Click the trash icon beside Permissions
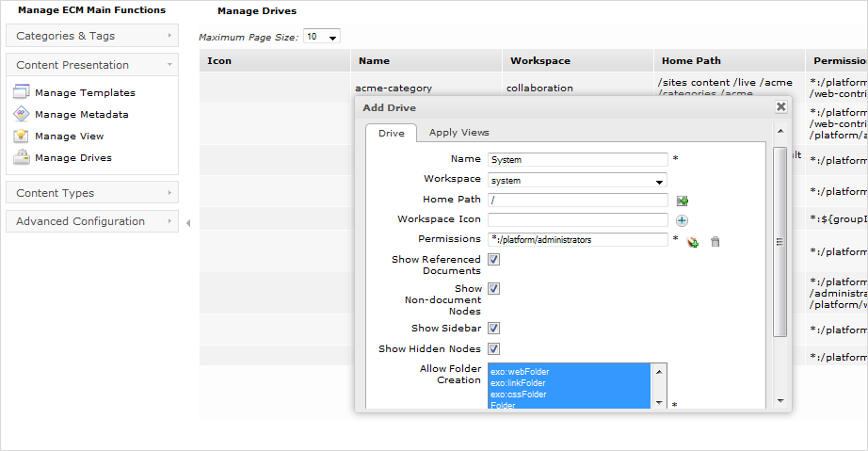The image size is (868, 451). click(715, 241)
